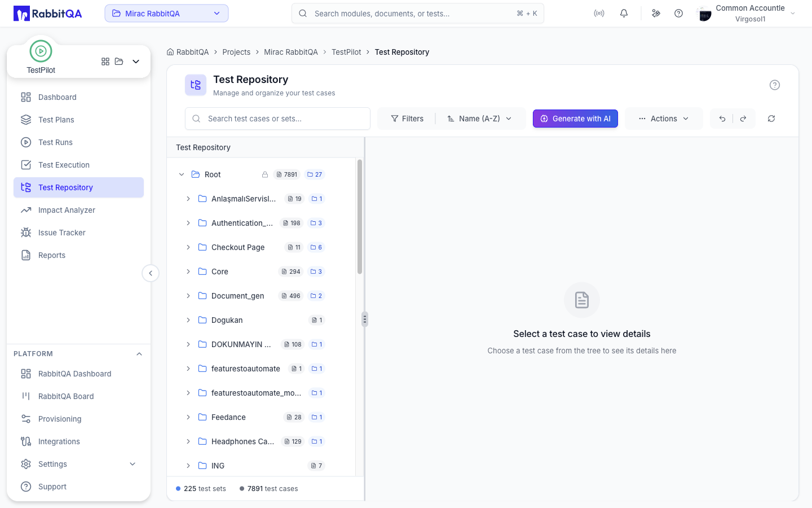The image size is (812, 508).
Task: Open the Filters button
Action: click(x=407, y=119)
